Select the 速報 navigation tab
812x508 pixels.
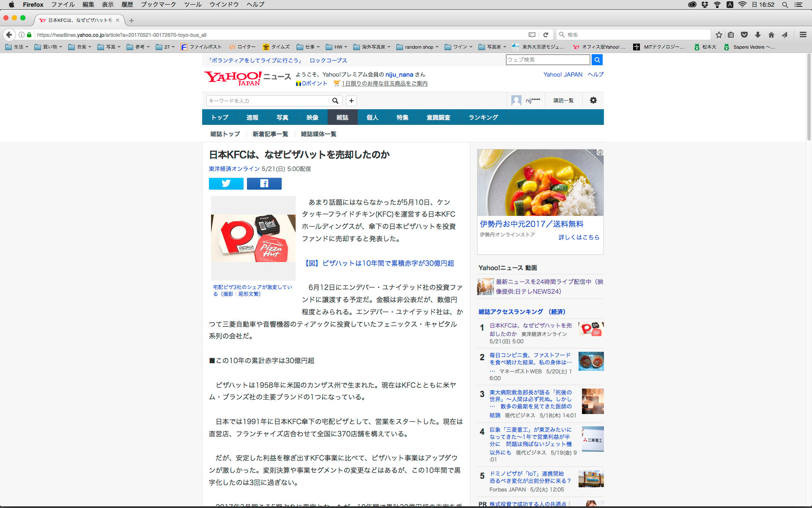pos(252,117)
